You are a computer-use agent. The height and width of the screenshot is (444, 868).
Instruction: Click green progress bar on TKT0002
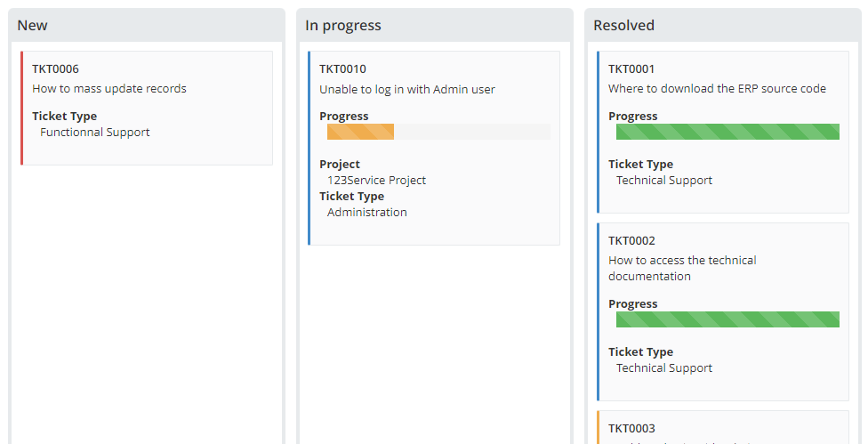[x=728, y=319]
